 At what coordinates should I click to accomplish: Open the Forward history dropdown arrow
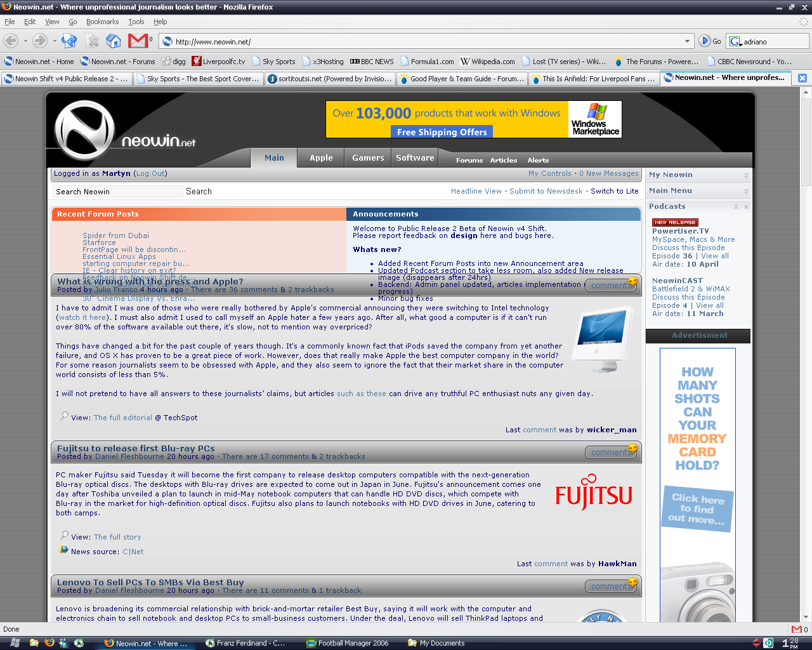point(55,41)
